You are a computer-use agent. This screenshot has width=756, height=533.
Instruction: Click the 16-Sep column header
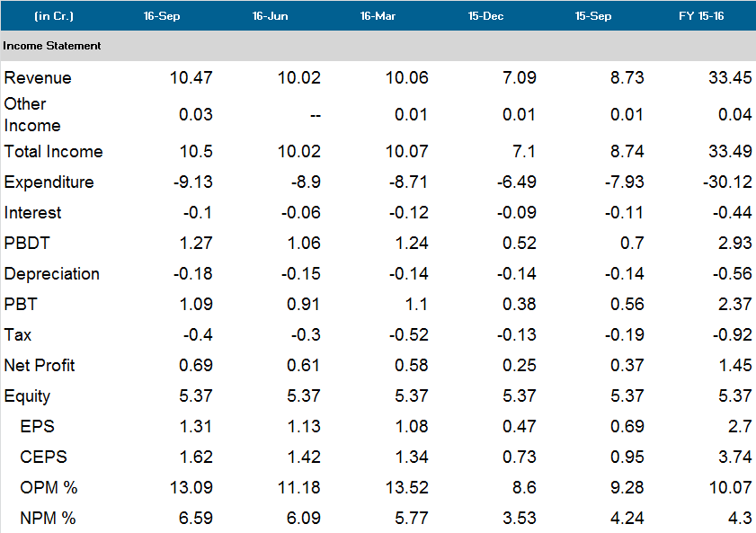(163, 16)
